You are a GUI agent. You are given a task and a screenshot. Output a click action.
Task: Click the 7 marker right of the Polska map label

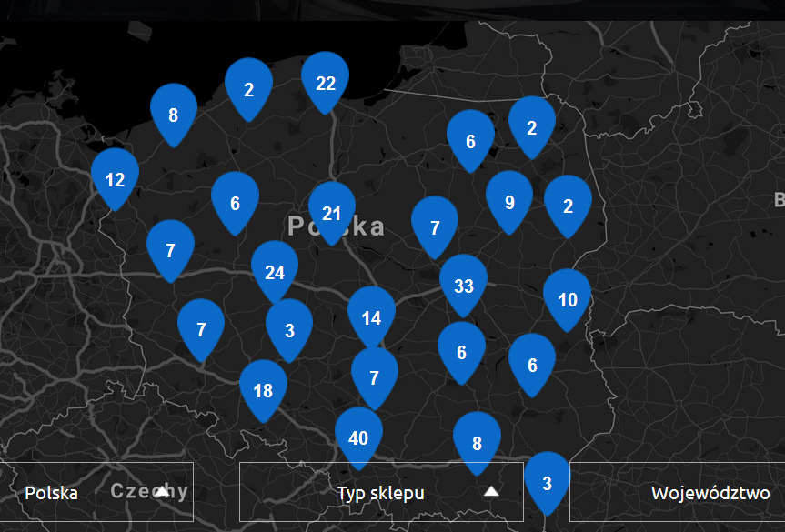[x=435, y=227]
